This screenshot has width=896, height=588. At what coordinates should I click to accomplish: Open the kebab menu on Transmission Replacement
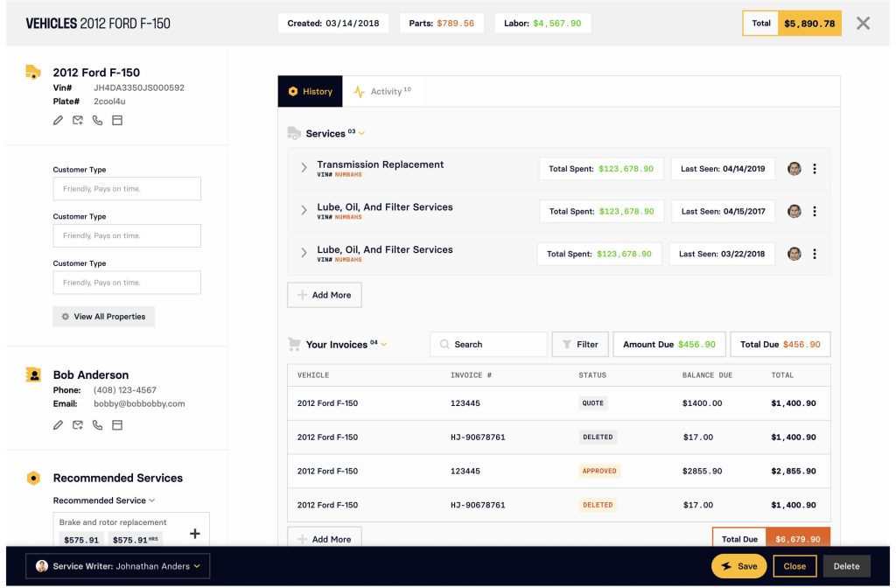[x=815, y=168]
